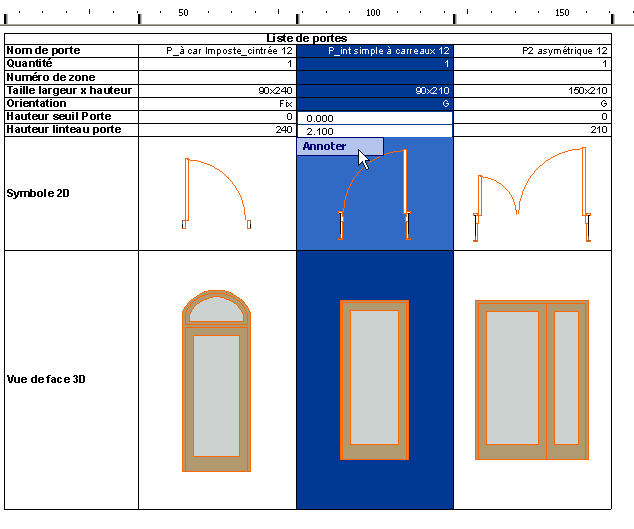The image size is (634, 529).
Task: Click the ruler at mark 100
Action: point(373,13)
